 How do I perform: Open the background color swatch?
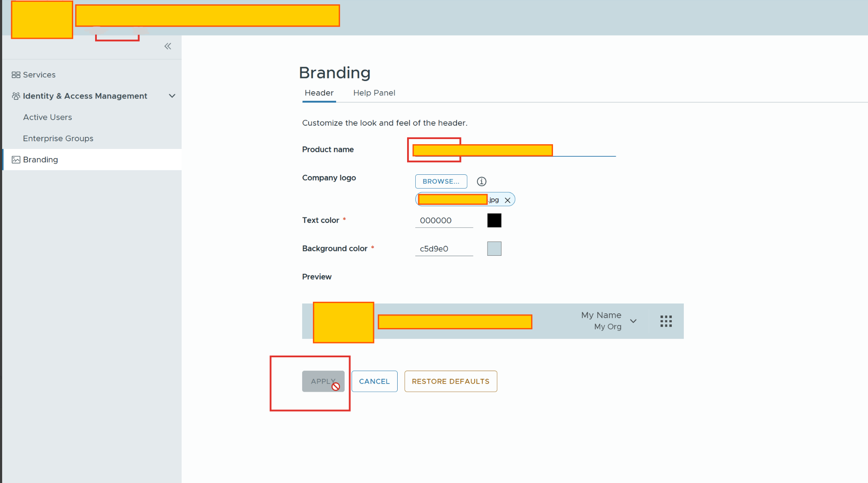pos(494,249)
